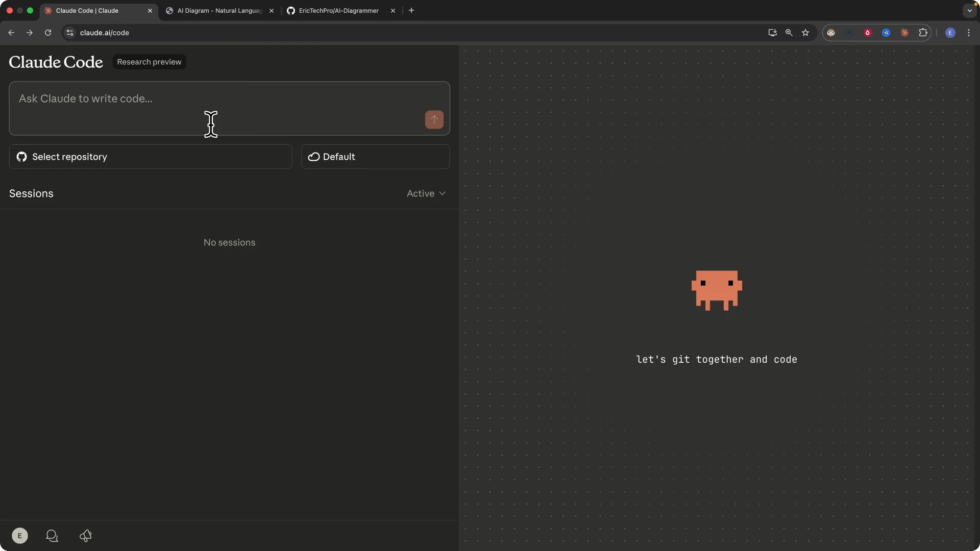This screenshot has height=551, width=980.
Task: Click the Sessions heading
Action: coord(31,193)
